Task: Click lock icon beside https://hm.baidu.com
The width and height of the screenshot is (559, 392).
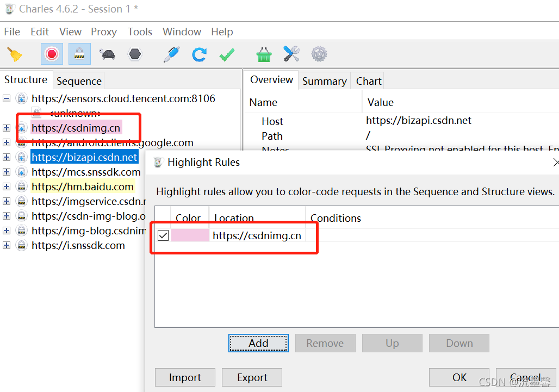Action: click(22, 186)
